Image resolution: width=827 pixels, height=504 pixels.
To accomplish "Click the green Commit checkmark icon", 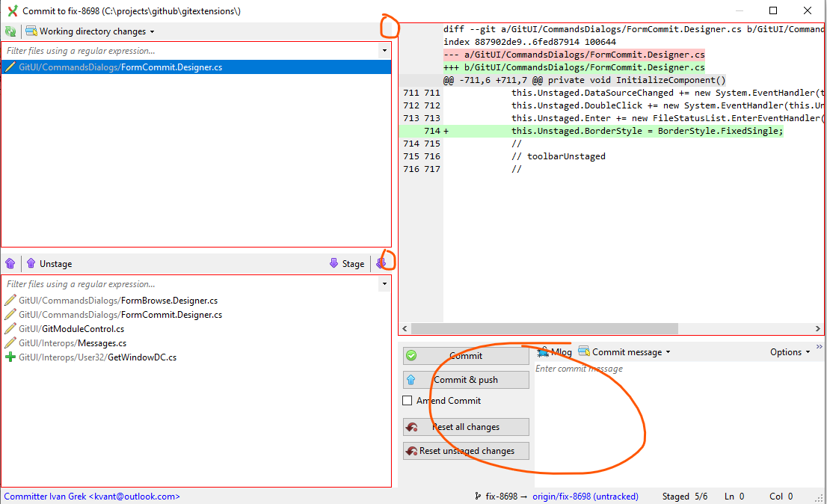I will (x=411, y=356).
